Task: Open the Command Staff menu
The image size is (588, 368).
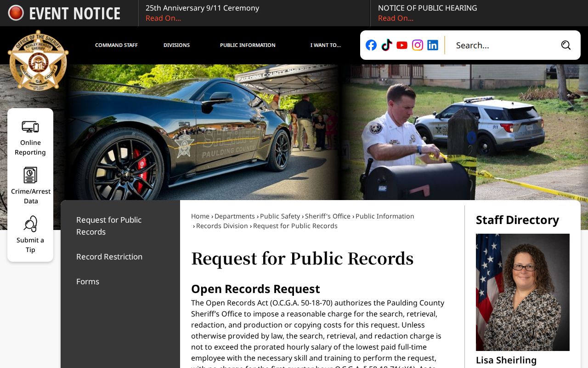Action: click(116, 45)
